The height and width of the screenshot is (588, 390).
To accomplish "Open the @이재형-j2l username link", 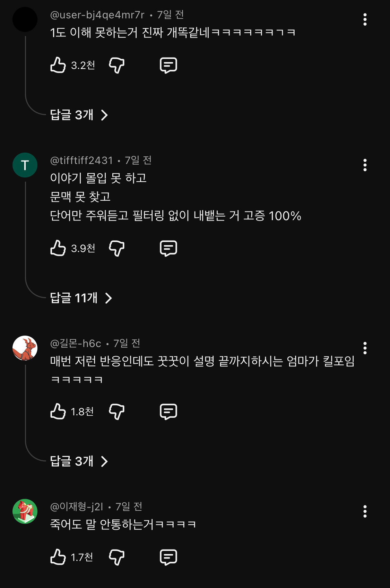I will tap(77, 507).
